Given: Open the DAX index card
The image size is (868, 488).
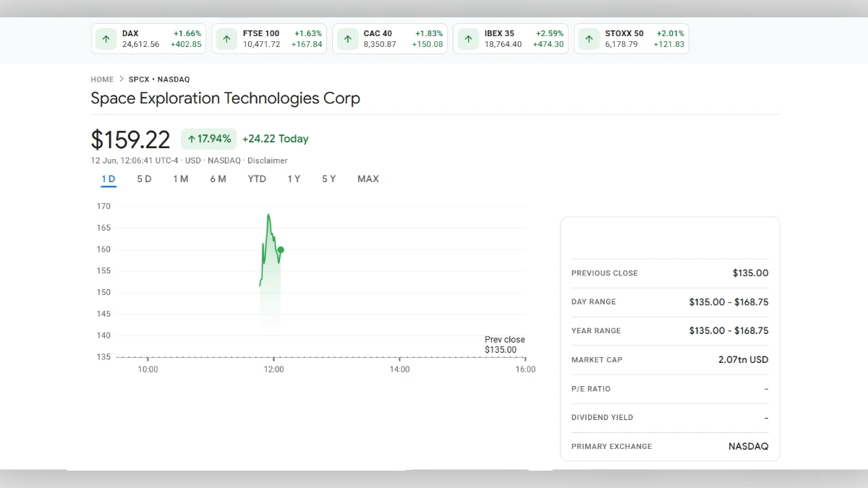Looking at the screenshot, I should click(x=148, y=39).
